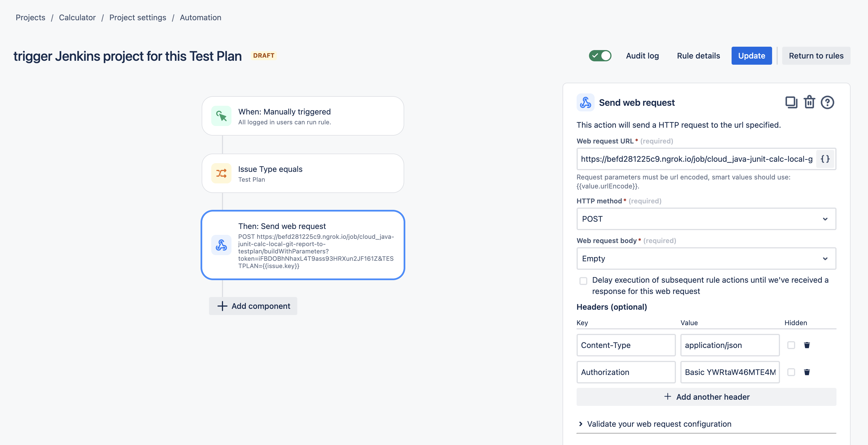Select the Then: Send web request card
Viewport: 868px width, 445px height.
(303, 245)
